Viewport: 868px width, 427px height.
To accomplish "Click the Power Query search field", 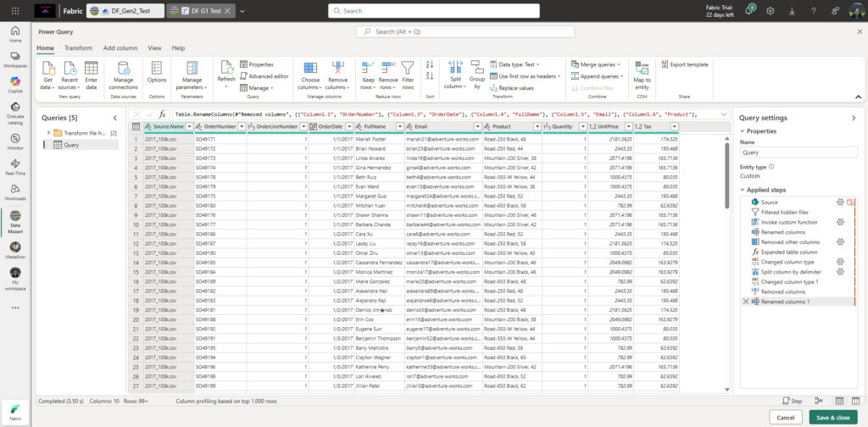I will pyautogui.click(x=465, y=32).
